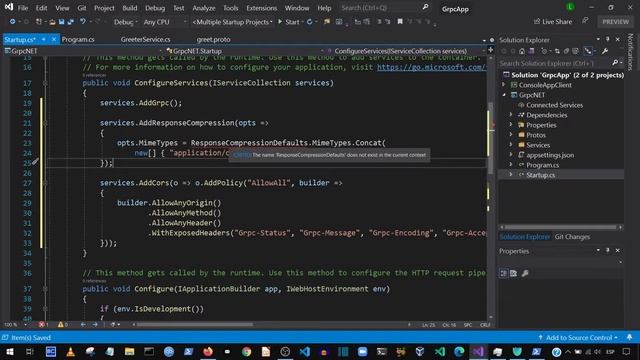This screenshot has height=360, width=640.
Task: Toggle pin on Startup.cs tab
Action: [44, 40]
